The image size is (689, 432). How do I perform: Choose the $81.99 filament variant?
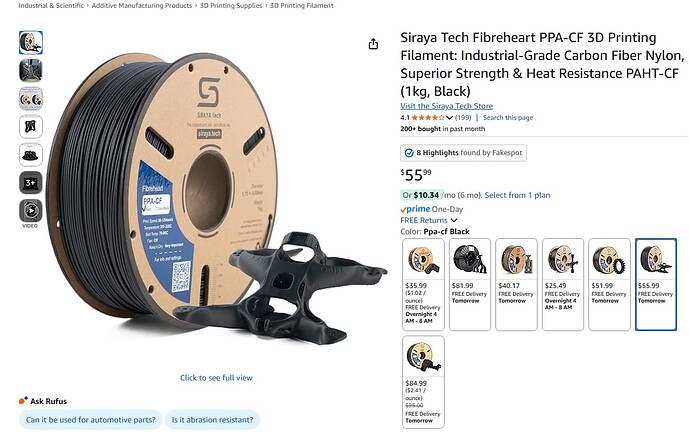click(x=470, y=284)
